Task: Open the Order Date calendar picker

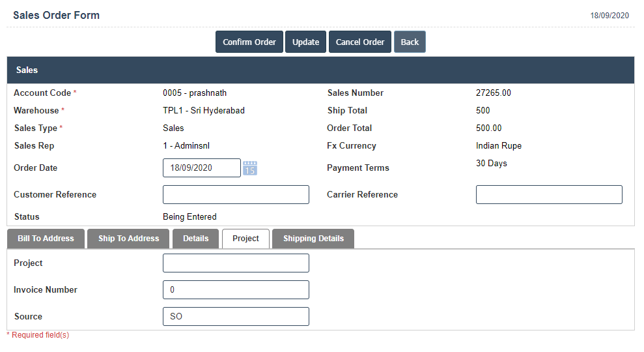Action: (x=250, y=168)
